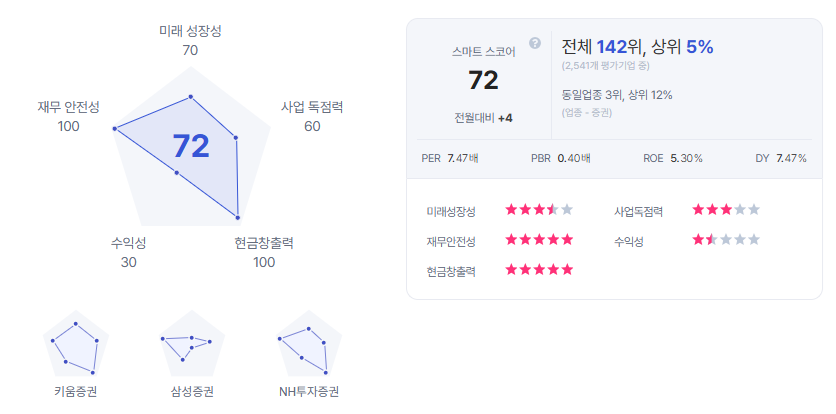Select the 사업 독점력 60 axis label

(x=312, y=117)
